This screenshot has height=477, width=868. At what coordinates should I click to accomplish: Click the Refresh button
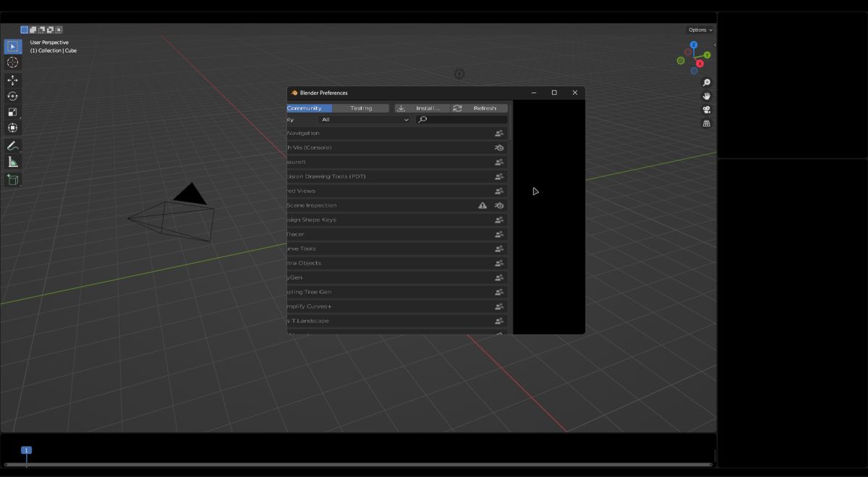(x=479, y=108)
